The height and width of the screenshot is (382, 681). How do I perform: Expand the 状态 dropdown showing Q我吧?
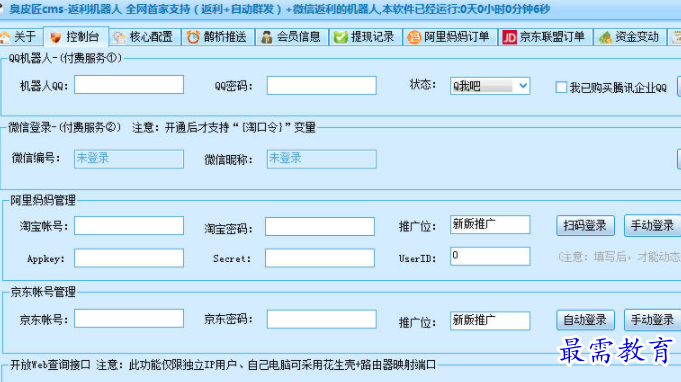pos(523,86)
